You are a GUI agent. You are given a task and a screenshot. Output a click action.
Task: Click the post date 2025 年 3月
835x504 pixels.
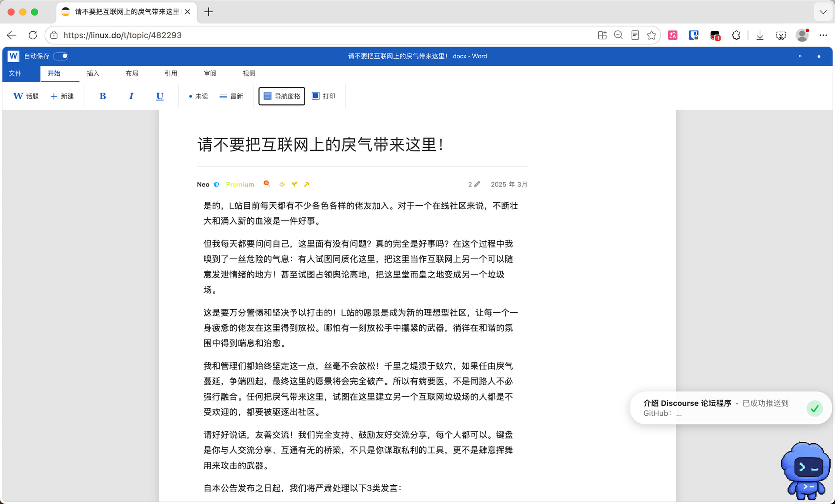509,184
